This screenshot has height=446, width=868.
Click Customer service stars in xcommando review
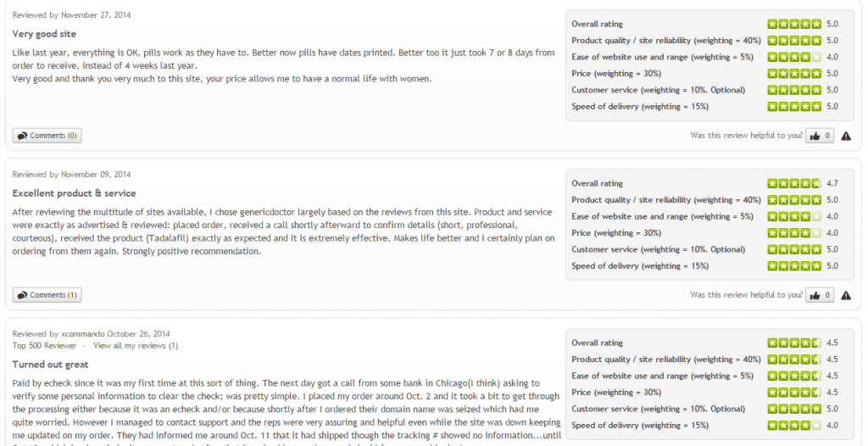click(793, 409)
